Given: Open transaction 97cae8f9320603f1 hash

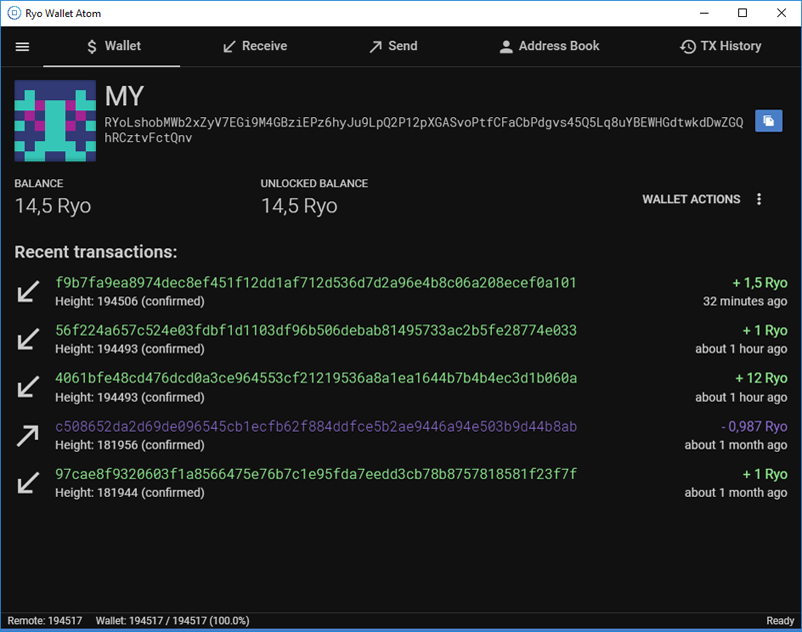Looking at the screenshot, I should click(x=316, y=474).
